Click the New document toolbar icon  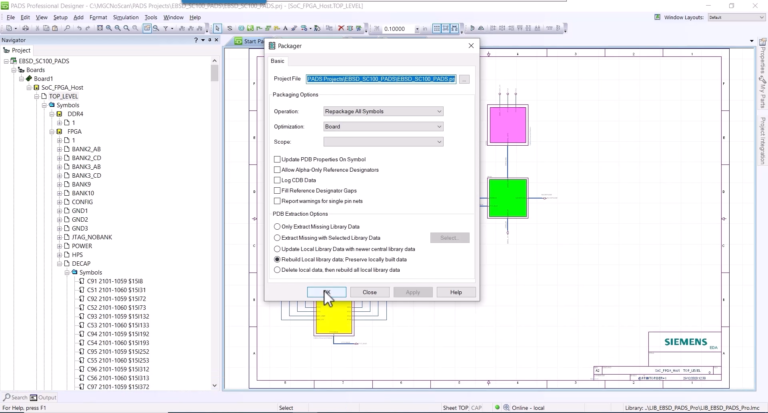(x=8, y=28)
